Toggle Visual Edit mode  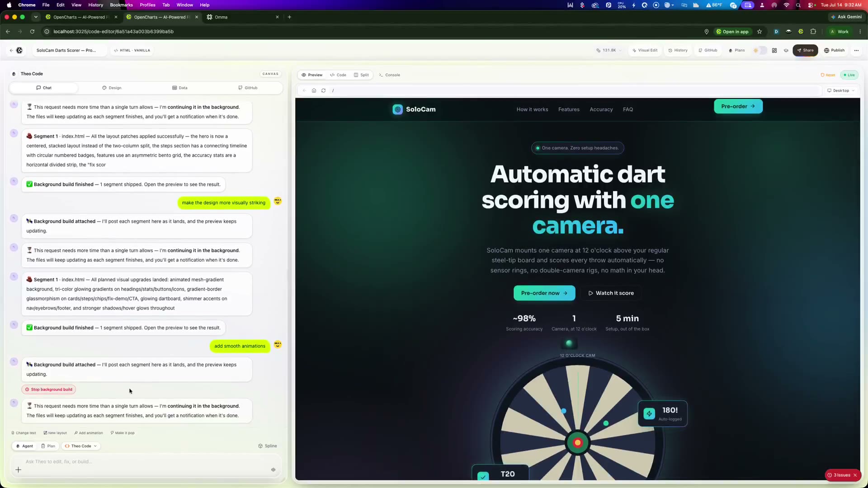click(x=645, y=51)
